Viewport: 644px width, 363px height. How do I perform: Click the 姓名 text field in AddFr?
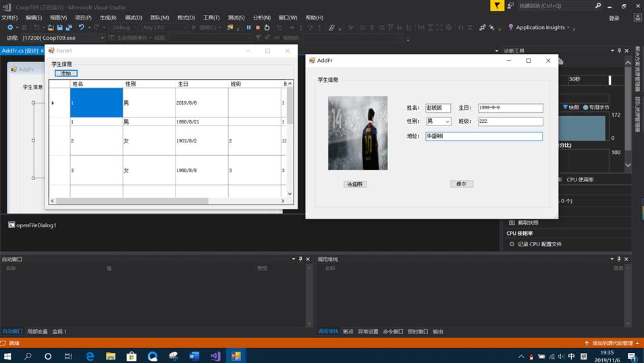438,108
